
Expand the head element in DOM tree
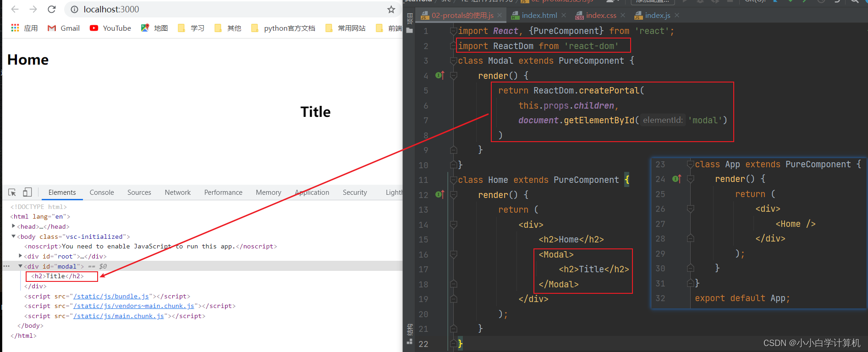(13, 226)
